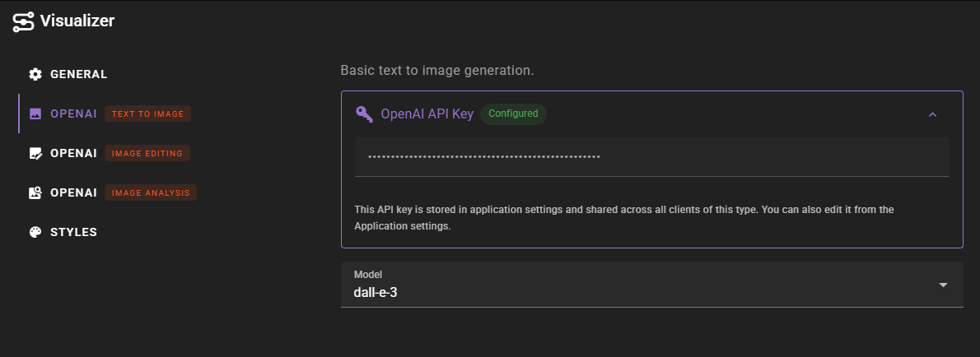Click the General gear icon
Viewport: 980px width, 357px height.
tap(35, 74)
